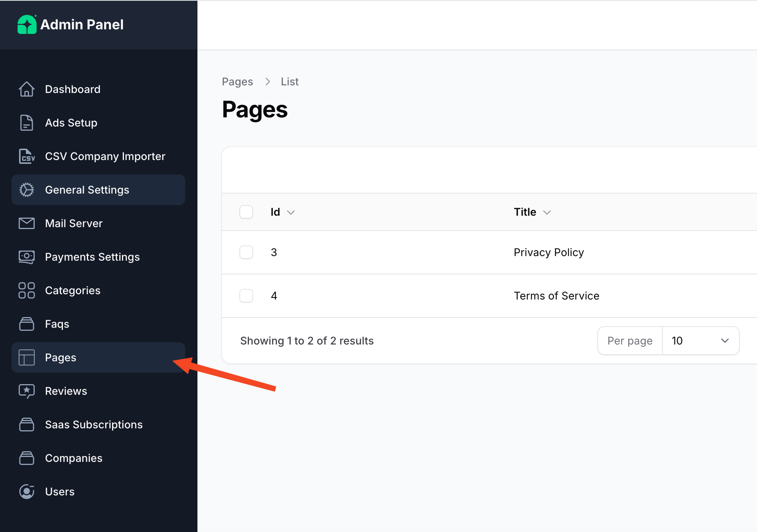Check the select-all header checkbox
This screenshot has height=532, width=757.
[x=246, y=212]
